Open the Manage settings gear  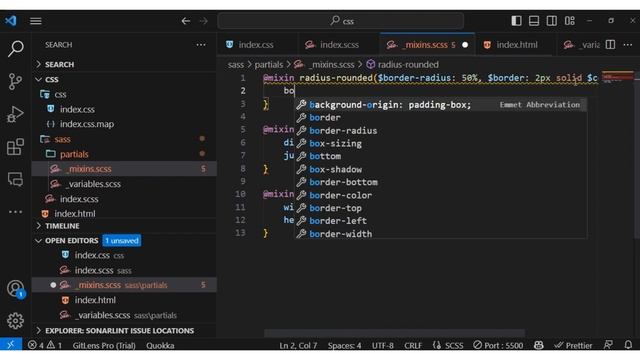pyautogui.click(x=16, y=321)
